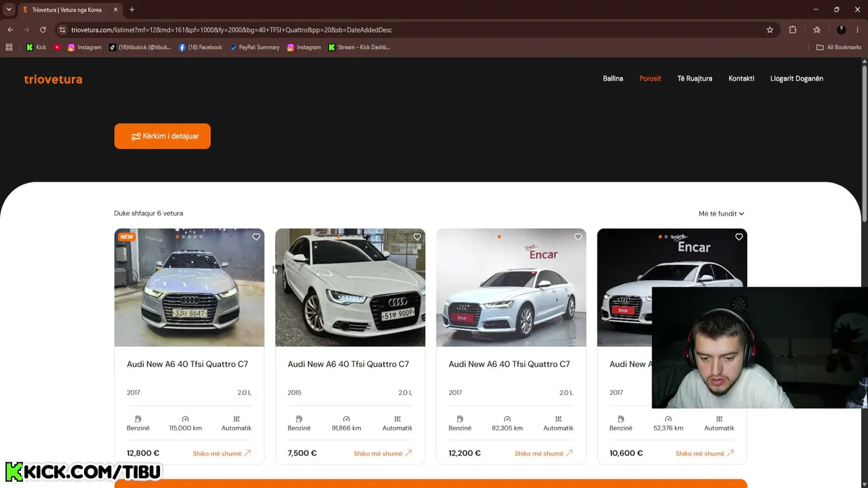Click Shiko më shumë on the 12,200 € car

coord(544,453)
